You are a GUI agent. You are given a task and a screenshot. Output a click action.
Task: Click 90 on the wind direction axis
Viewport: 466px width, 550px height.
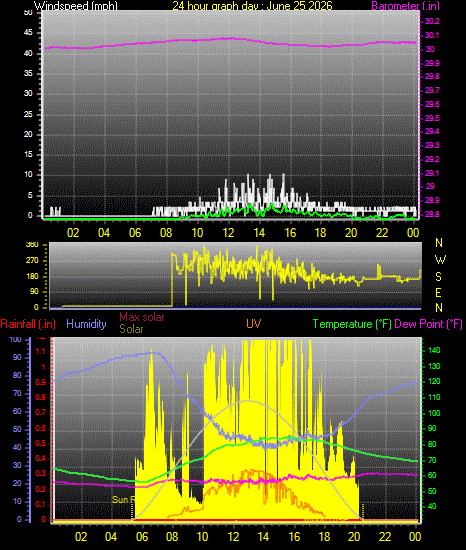click(x=34, y=292)
